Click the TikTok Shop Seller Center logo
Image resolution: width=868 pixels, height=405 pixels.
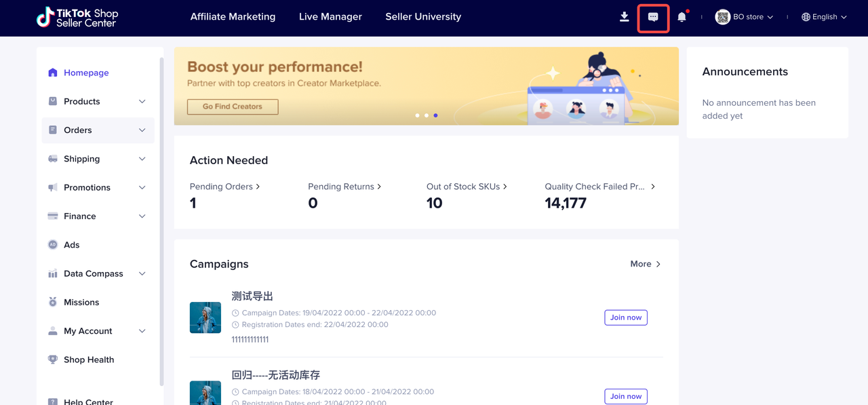(x=77, y=18)
